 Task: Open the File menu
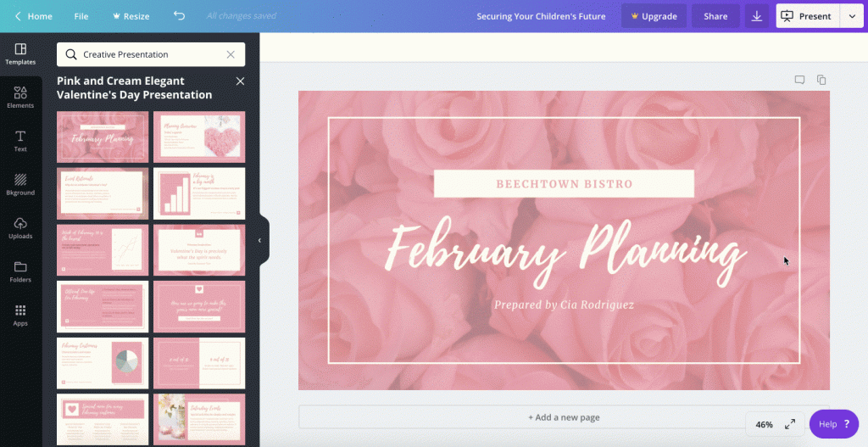pos(81,16)
